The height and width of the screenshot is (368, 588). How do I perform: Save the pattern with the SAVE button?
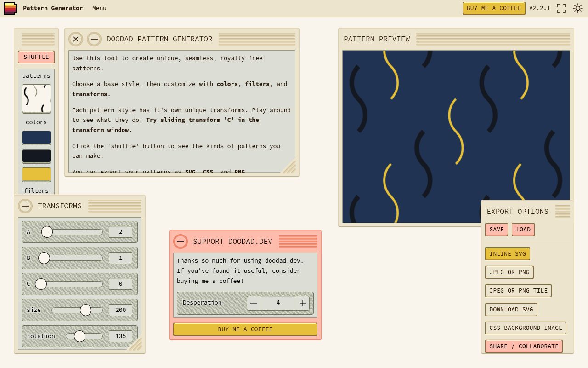tap(497, 229)
